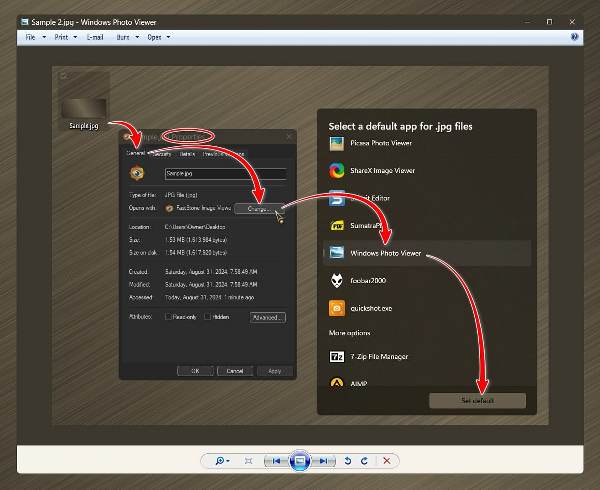Select pictured foobar2000 app entry
This screenshot has width=600, height=490.
[x=357, y=281]
